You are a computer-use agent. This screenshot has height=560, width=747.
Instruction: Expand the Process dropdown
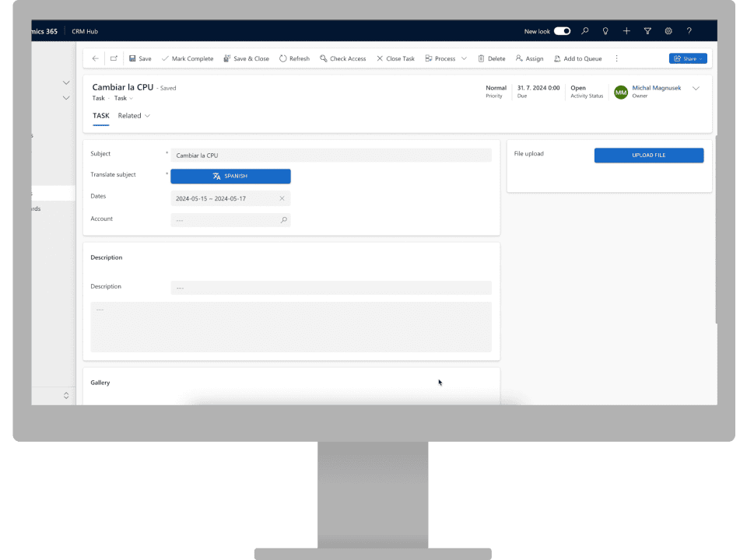tap(464, 58)
